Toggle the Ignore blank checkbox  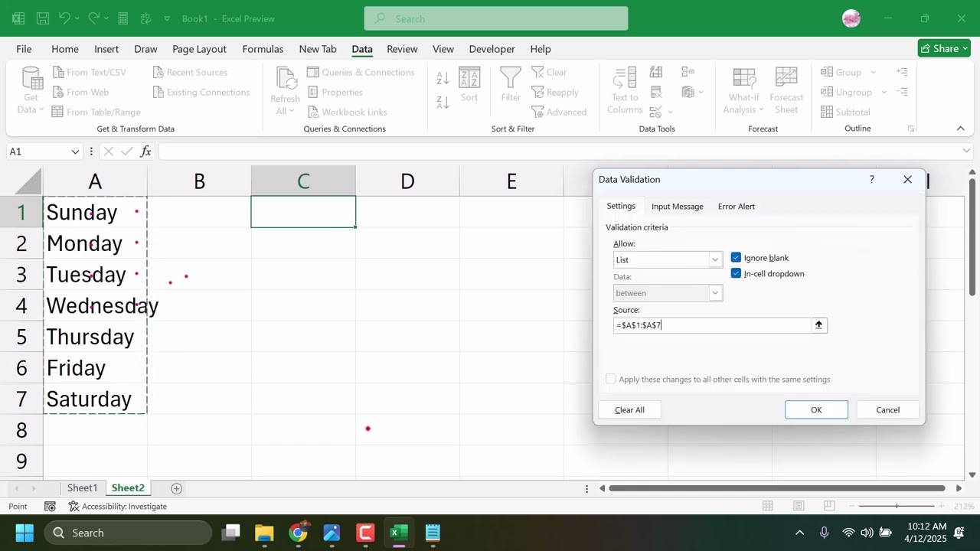(736, 258)
